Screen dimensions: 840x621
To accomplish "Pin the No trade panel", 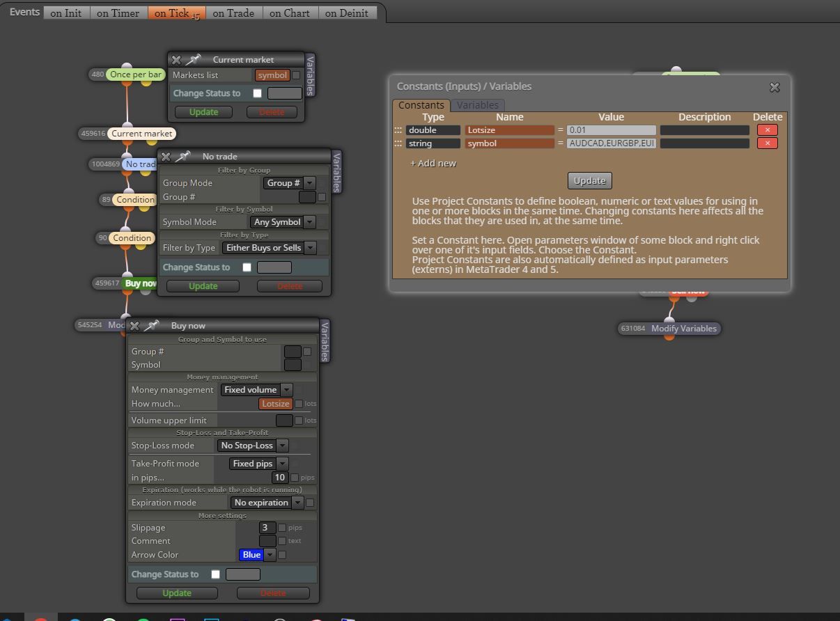I will coord(183,157).
